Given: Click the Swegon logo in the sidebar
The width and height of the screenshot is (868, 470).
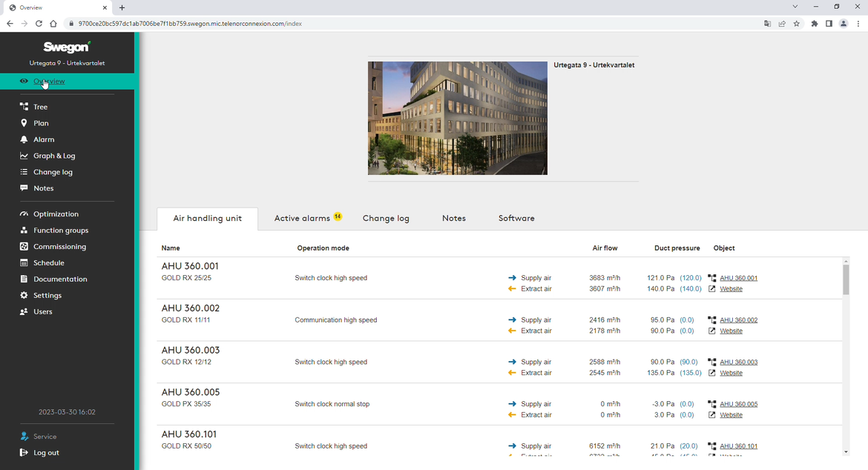Looking at the screenshot, I should pyautogui.click(x=67, y=47).
